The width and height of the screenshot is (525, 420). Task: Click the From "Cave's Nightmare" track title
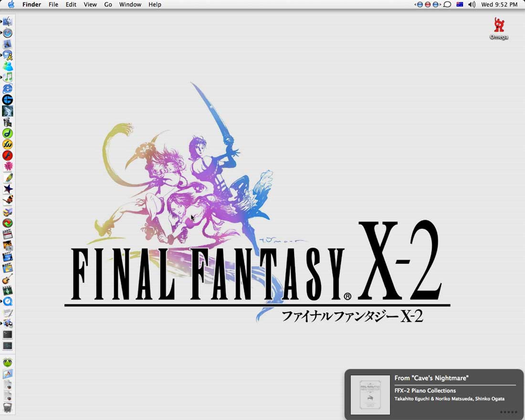[431, 378]
